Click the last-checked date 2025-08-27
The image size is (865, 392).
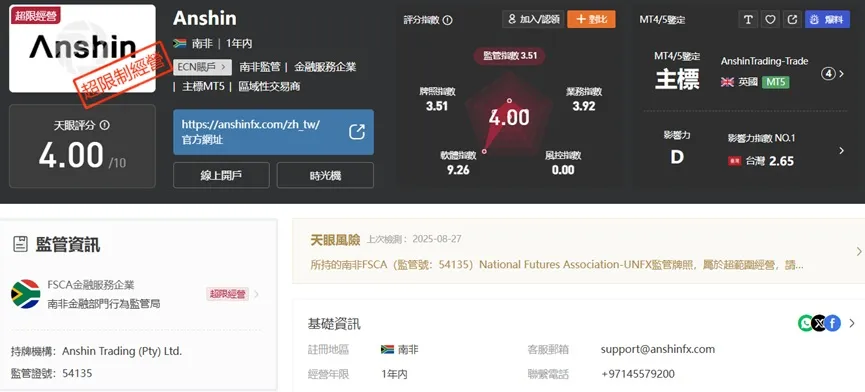click(x=437, y=239)
